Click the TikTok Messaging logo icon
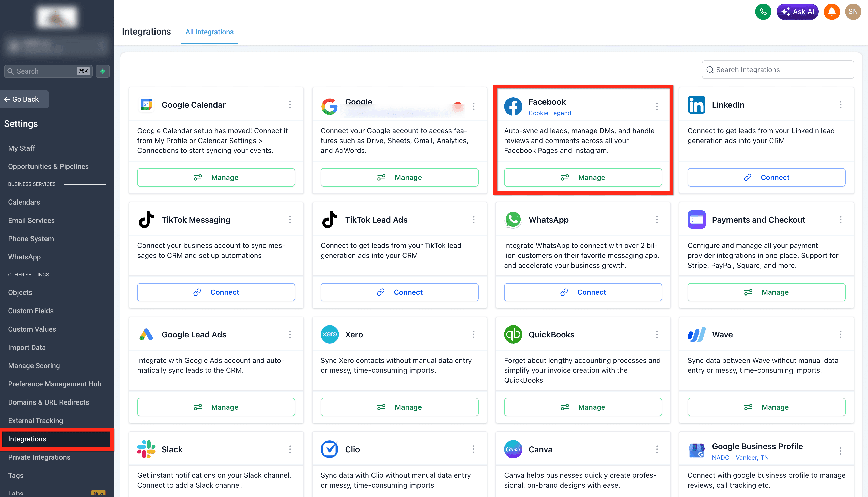Screen dimensions: 868x497 pyautogui.click(x=146, y=220)
